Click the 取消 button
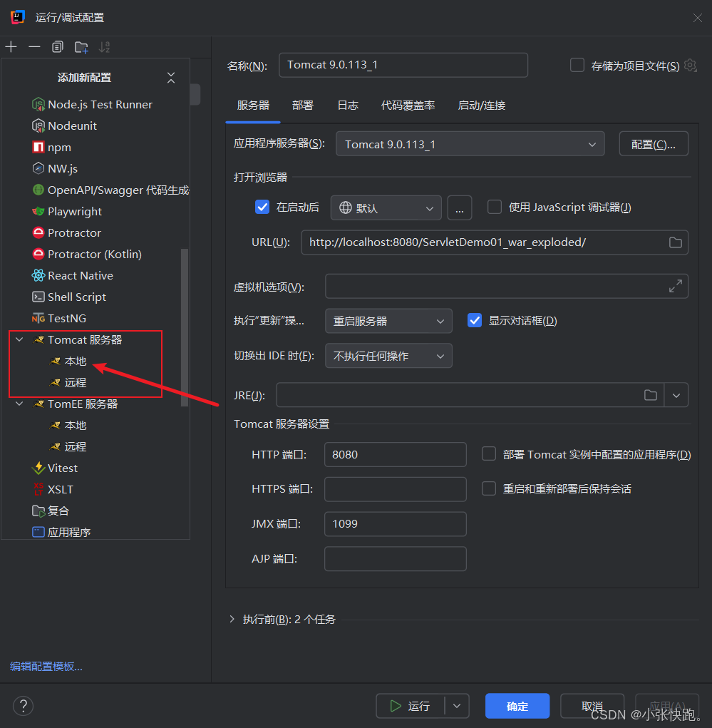 click(x=592, y=706)
